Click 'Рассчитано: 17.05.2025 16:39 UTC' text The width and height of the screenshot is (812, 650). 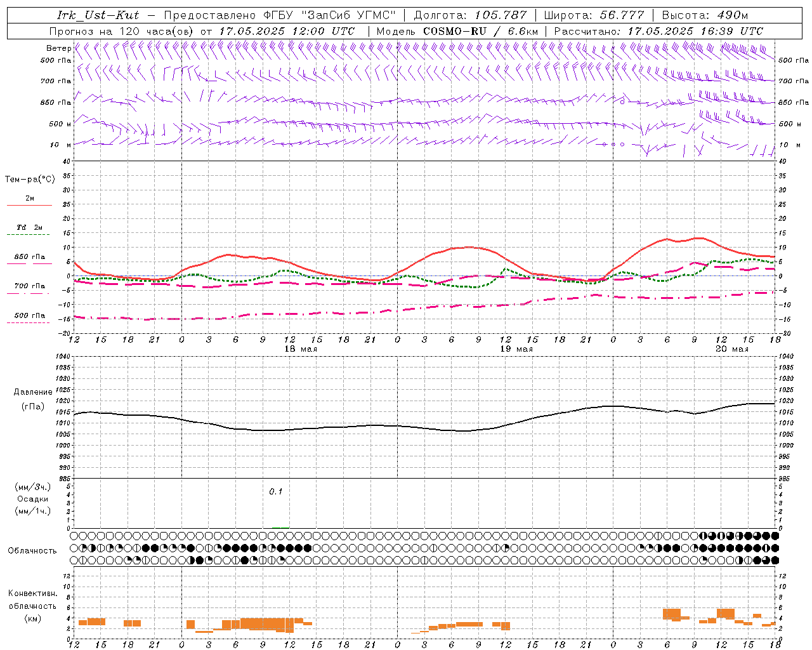[658, 31]
